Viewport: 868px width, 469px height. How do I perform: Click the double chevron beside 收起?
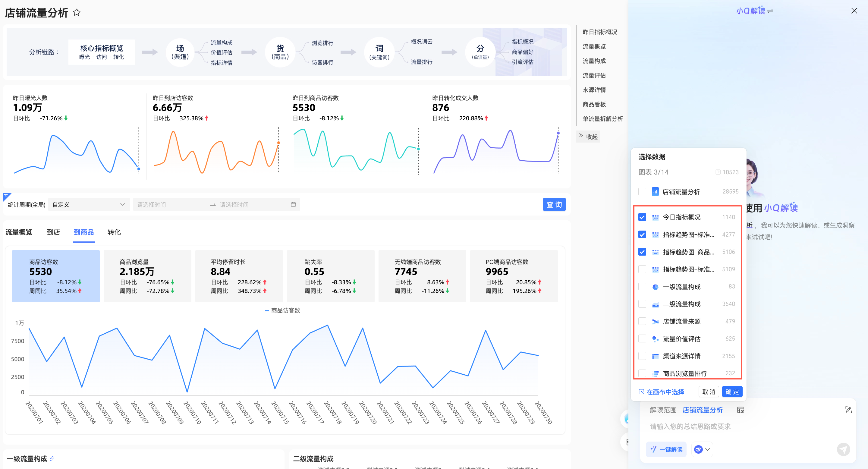(x=581, y=136)
